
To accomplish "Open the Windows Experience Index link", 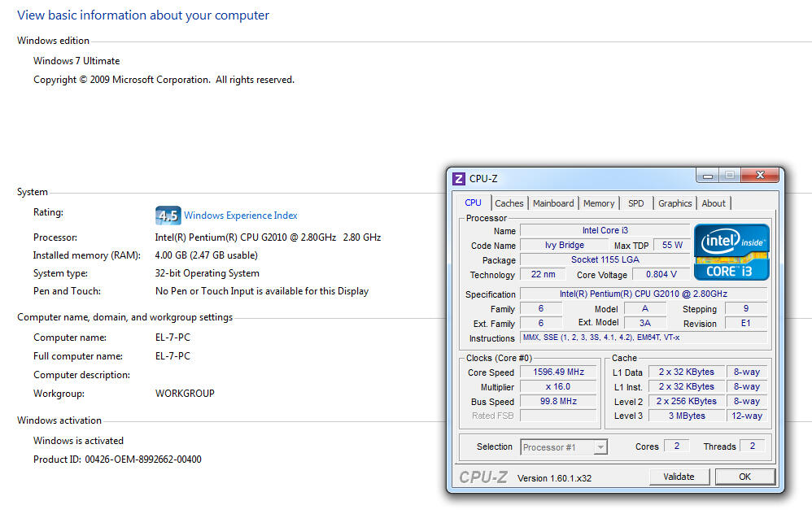I will [x=240, y=216].
